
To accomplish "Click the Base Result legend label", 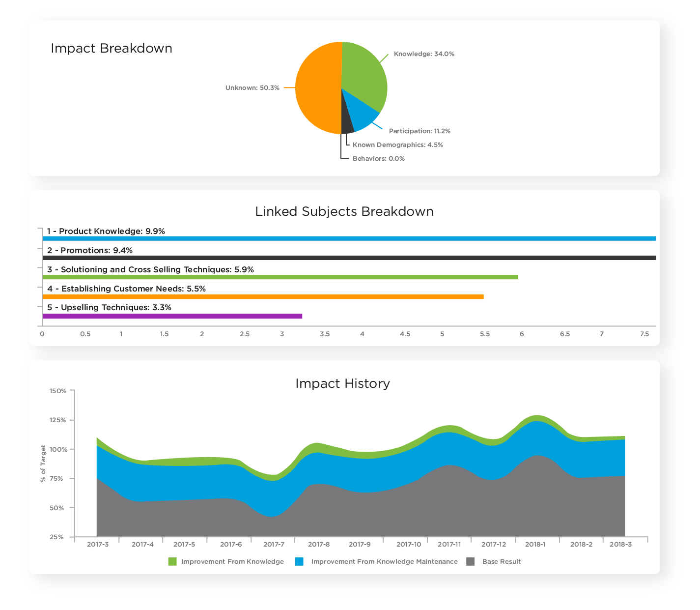I will tap(501, 561).
